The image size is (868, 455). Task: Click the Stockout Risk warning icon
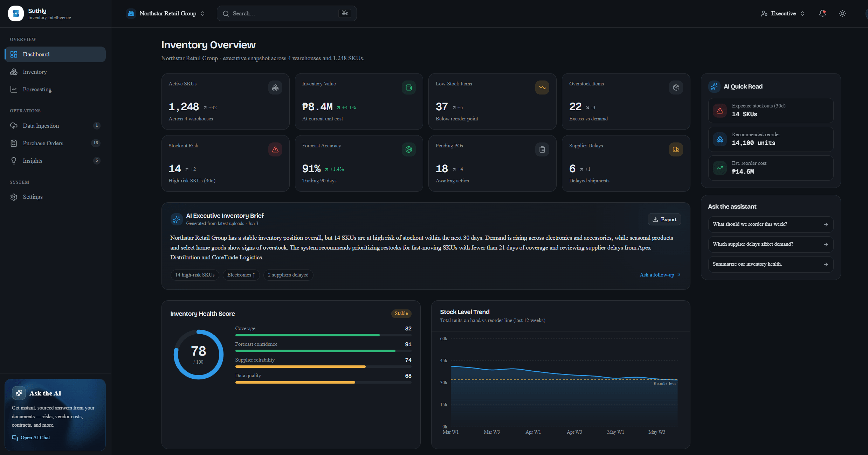click(275, 149)
